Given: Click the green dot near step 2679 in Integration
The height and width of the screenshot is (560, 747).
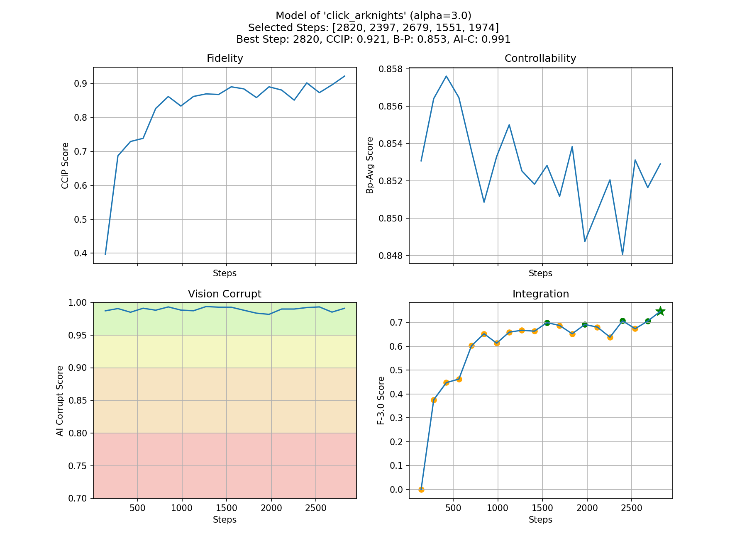Looking at the screenshot, I should click(648, 321).
